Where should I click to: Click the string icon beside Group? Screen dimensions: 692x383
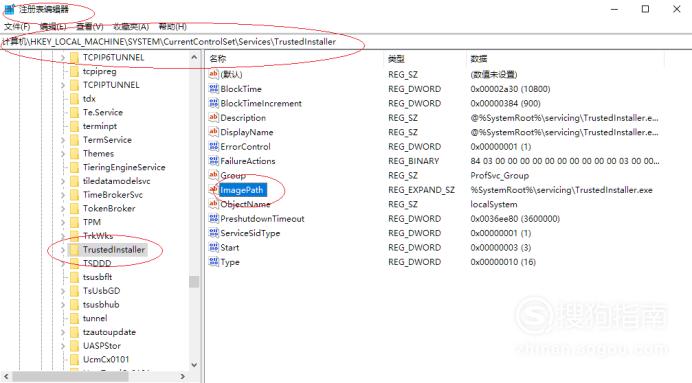[214, 175]
